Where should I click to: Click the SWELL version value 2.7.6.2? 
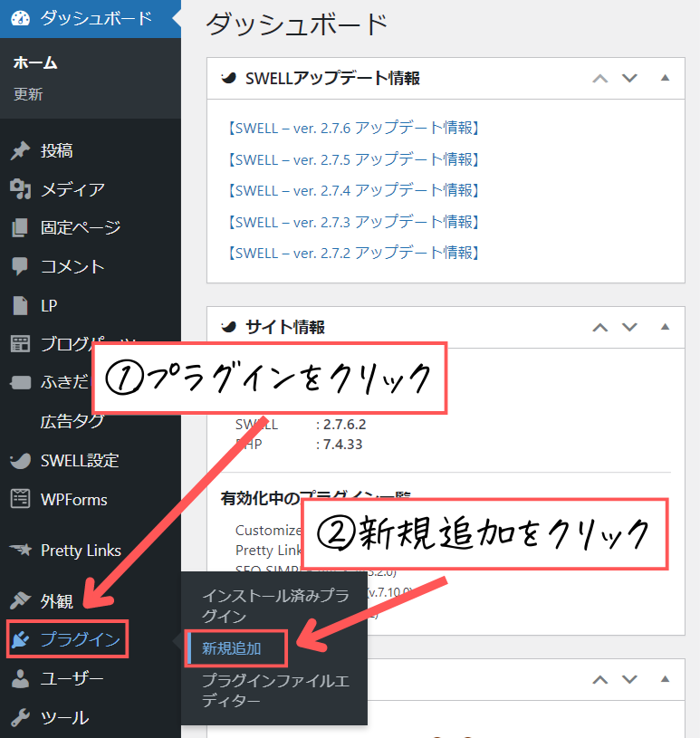pos(345,425)
